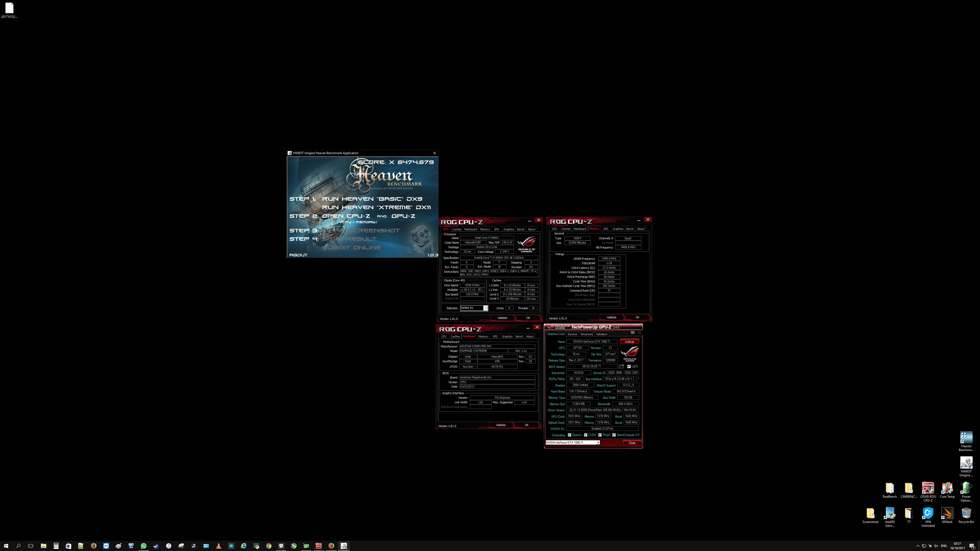Image resolution: width=980 pixels, height=551 pixels.
Task: Select Intel(R) Extreme Tuning shortcut
Action: [x=889, y=517]
